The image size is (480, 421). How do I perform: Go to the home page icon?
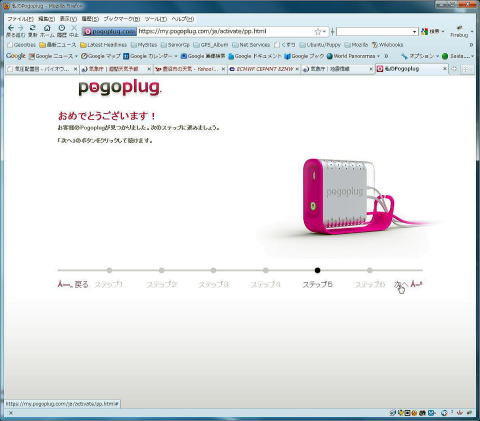(47, 28)
